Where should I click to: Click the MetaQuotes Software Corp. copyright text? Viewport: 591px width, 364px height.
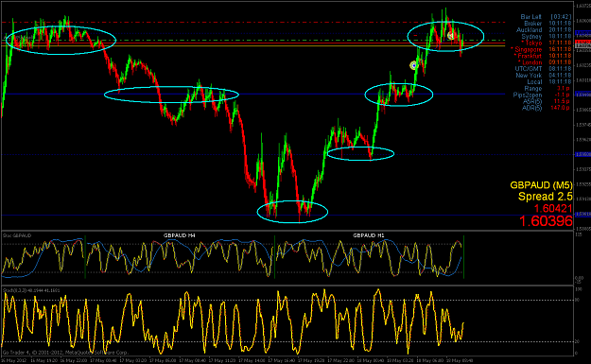96,353
